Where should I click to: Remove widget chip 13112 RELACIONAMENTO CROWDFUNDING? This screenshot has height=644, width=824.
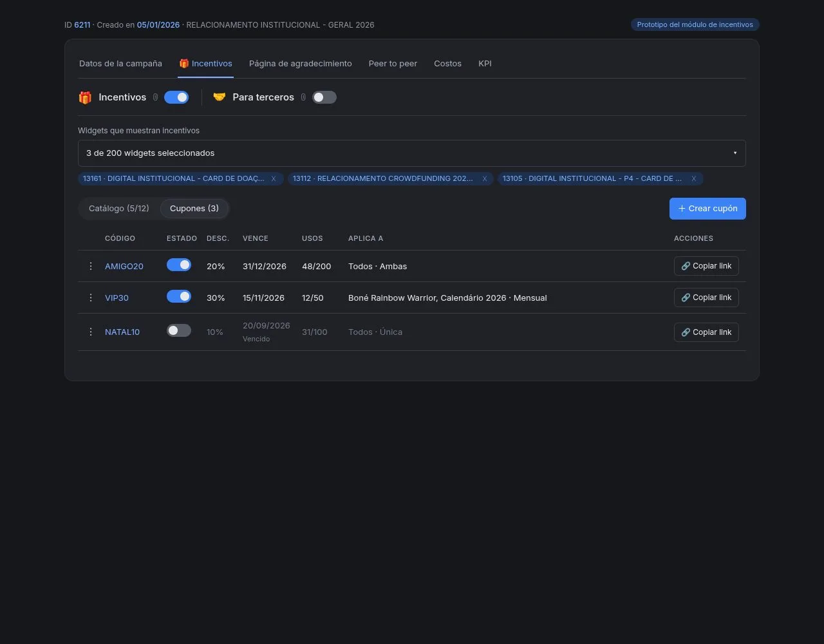pos(485,179)
